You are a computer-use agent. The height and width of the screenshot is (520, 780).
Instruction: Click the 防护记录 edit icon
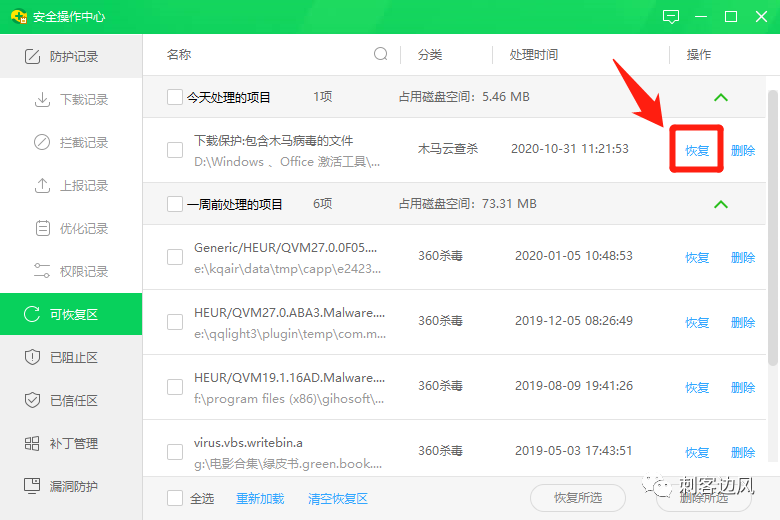32,56
